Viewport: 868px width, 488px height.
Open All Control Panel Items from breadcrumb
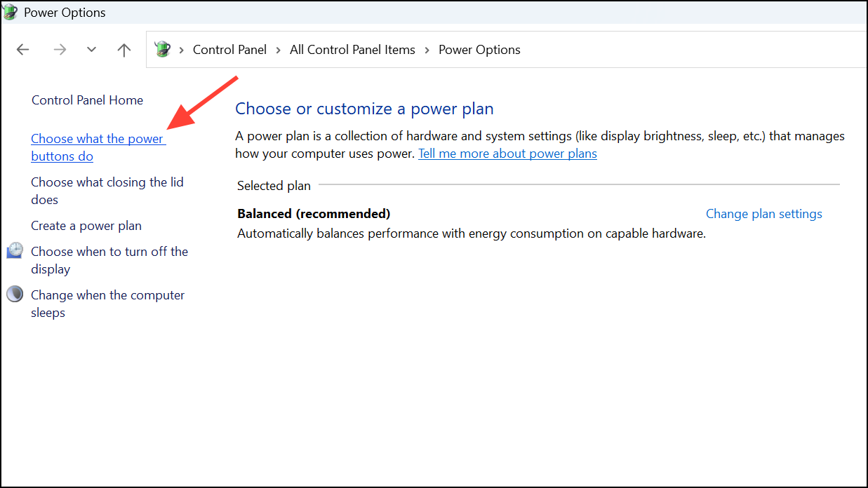[x=352, y=49]
